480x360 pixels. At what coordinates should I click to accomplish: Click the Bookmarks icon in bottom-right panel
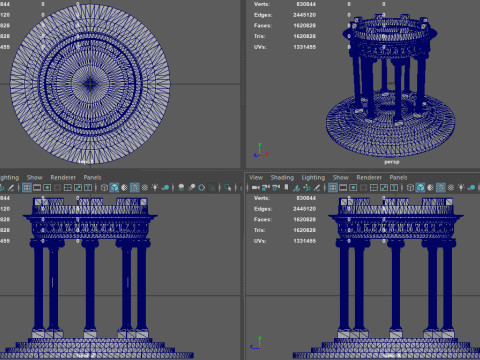[x=286, y=188]
